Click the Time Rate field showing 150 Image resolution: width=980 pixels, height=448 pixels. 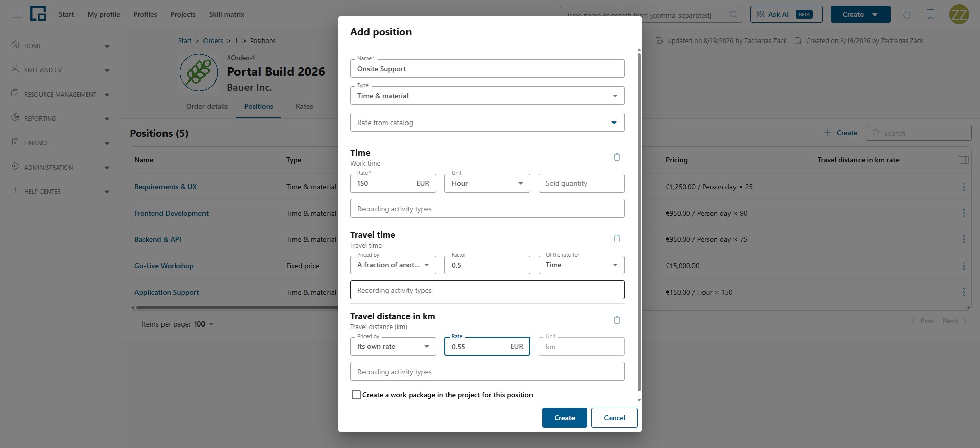pos(393,183)
